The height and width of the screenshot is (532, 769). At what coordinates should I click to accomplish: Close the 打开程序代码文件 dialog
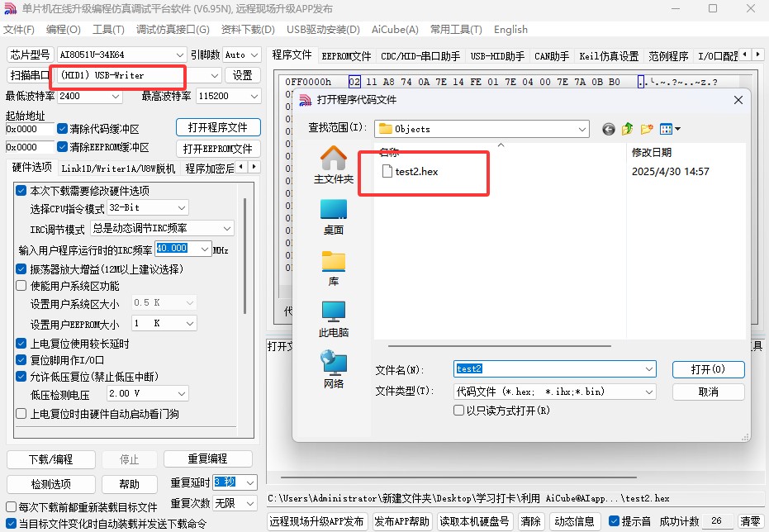click(x=738, y=100)
